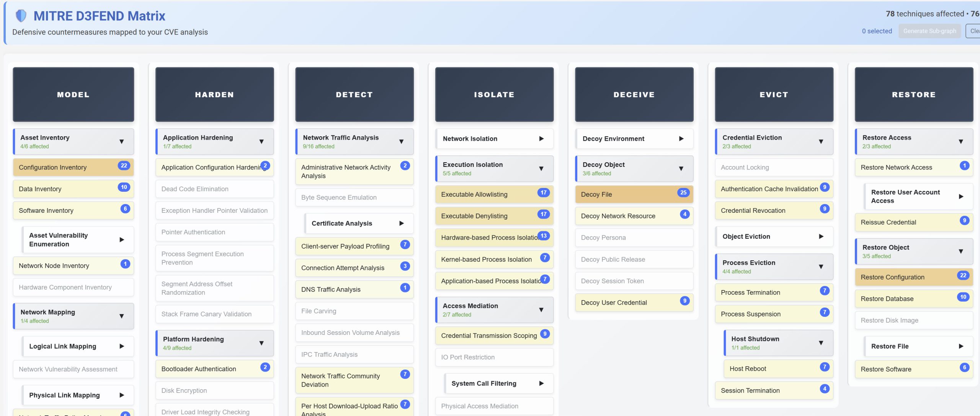Collapse Network Traffic Analysis group
The width and height of the screenshot is (980, 416).
pos(354,142)
